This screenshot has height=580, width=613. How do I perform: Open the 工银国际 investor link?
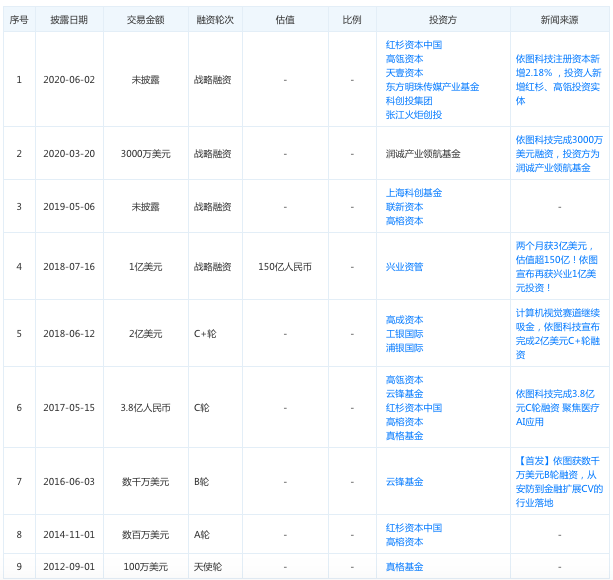404,334
